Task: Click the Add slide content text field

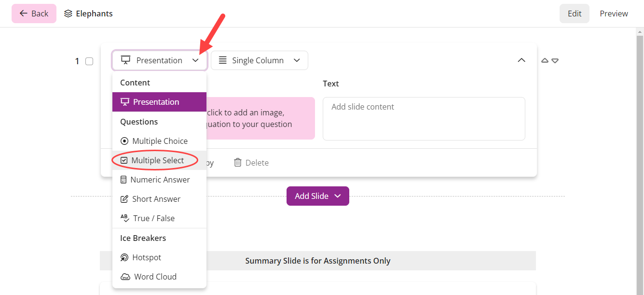Action: [x=424, y=118]
